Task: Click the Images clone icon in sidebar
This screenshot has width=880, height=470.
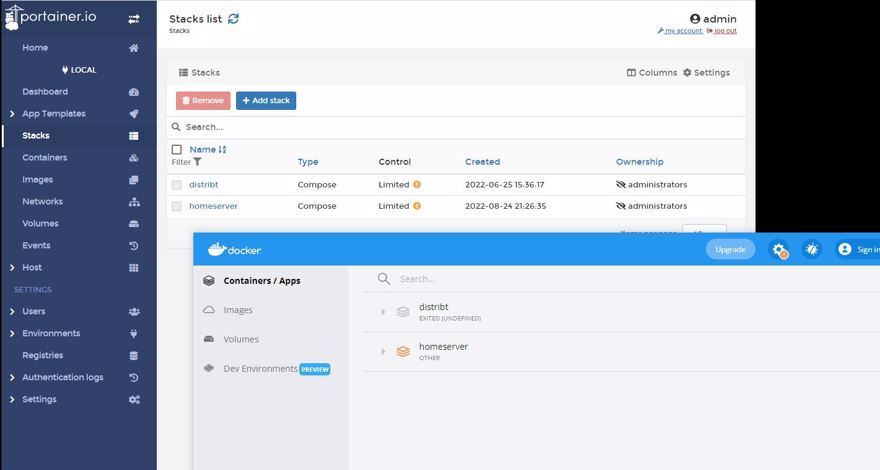Action: coord(134,180)
